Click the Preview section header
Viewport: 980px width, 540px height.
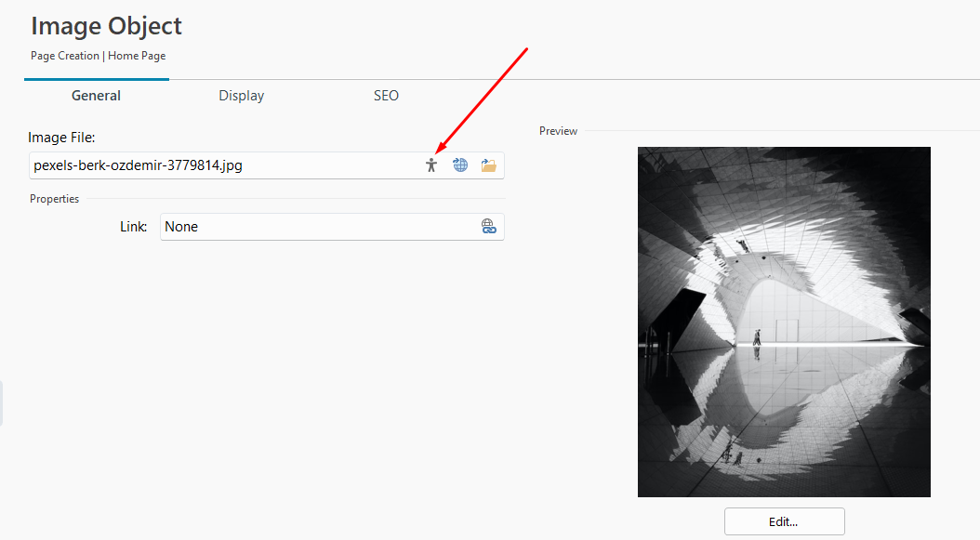558,131
